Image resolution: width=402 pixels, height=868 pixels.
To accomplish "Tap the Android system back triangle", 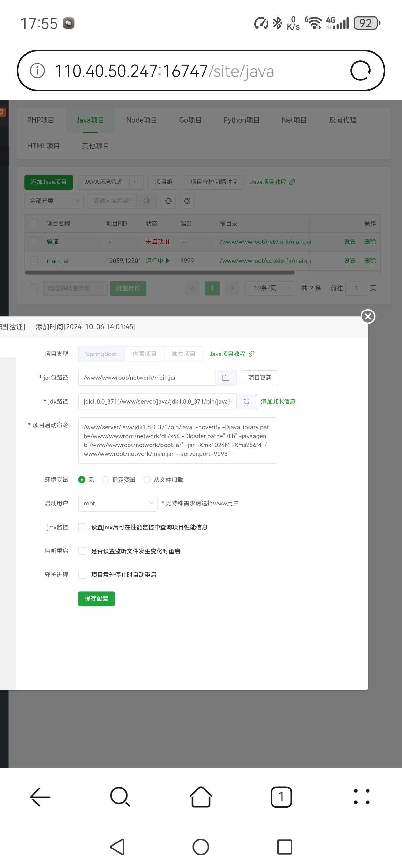I will coord(118,847).
